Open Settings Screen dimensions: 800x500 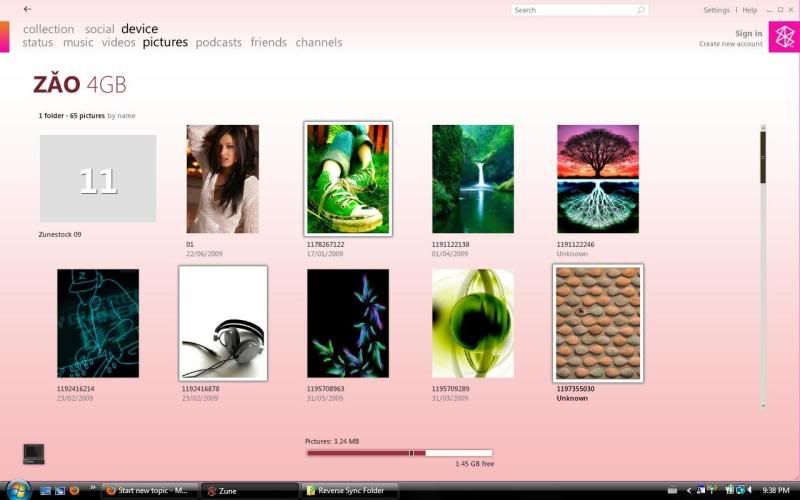click(716, 10)
